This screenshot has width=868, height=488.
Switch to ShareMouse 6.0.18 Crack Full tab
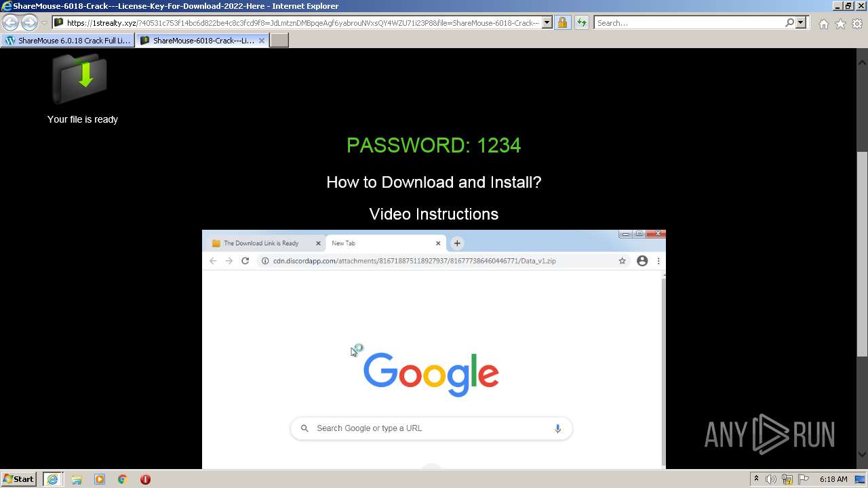click(68, 41)
